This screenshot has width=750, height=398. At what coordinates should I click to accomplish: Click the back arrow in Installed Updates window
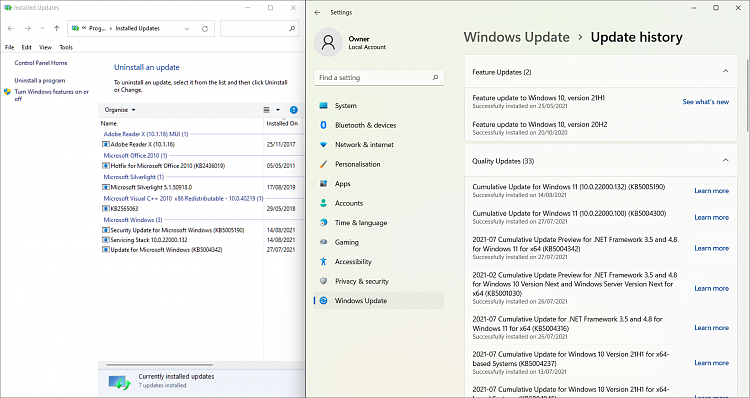coord(11,29)
